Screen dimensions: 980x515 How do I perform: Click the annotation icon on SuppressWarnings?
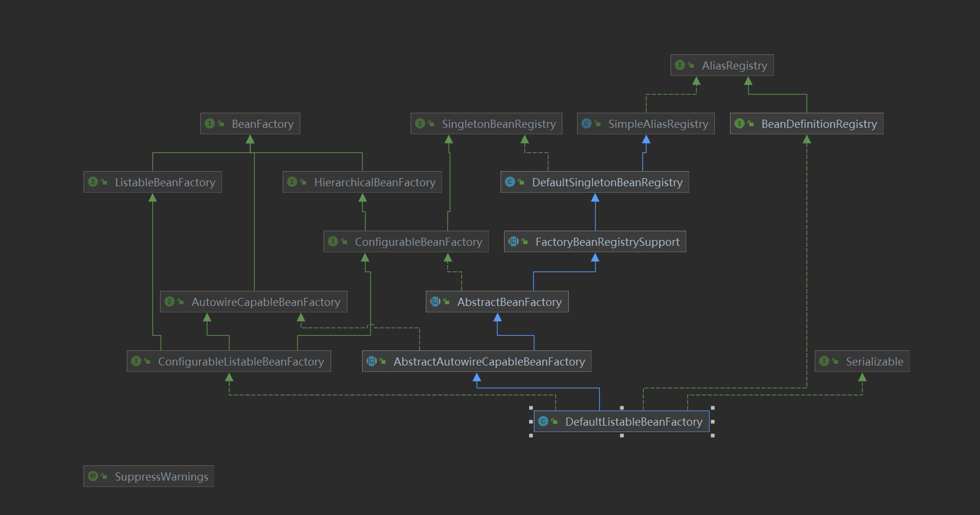[x=93, y=476]
